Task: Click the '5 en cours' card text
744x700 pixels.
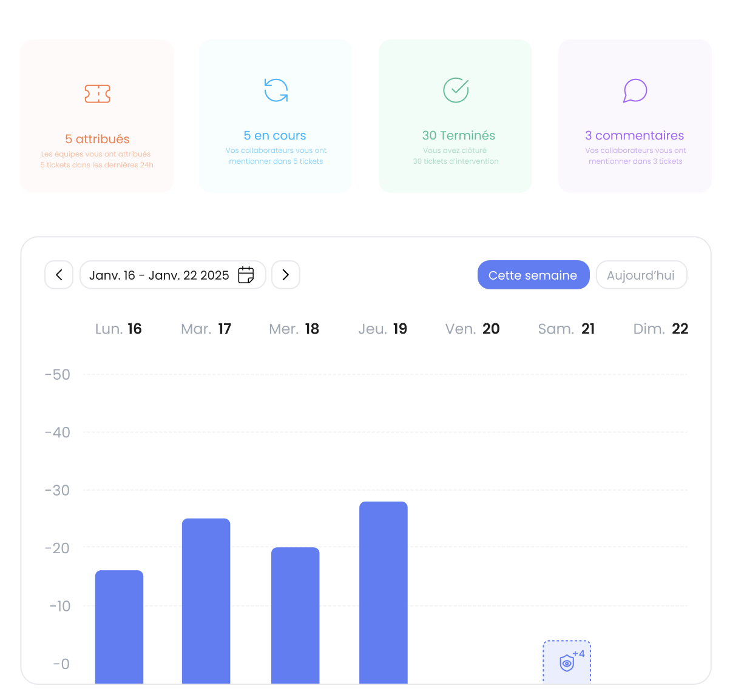Action: [276, 135]
